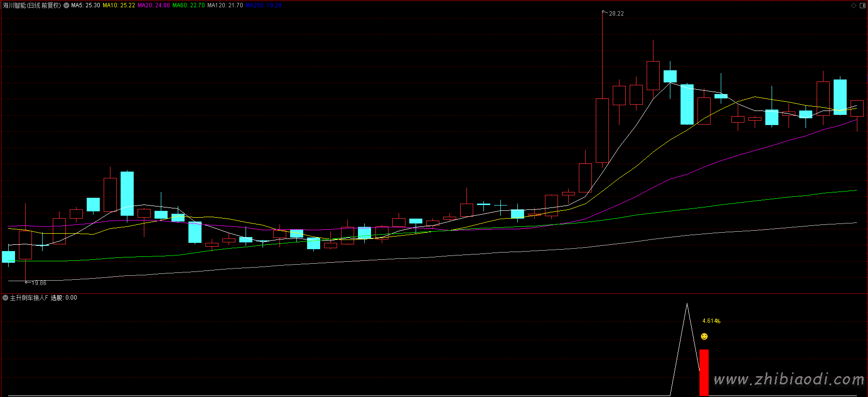This screenshot has width=868, height=397.
Task: Click the yellow smiley face signal icon
Action: (704, 336)
